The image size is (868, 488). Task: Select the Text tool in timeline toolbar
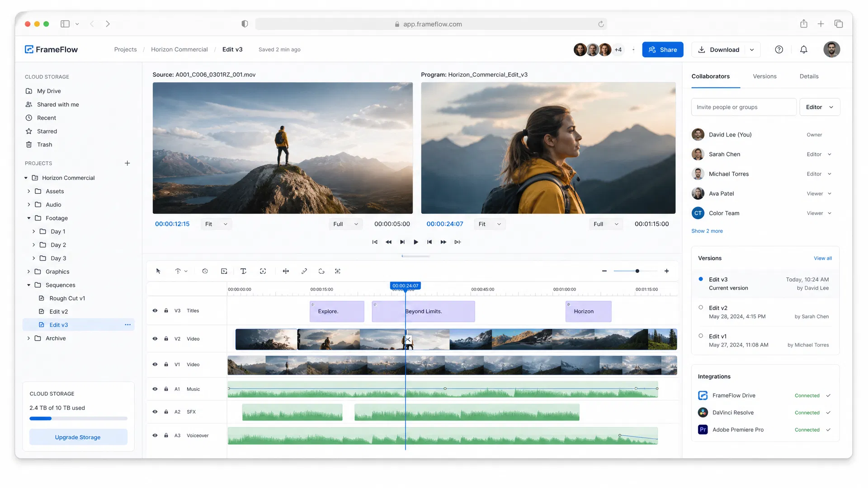[x=243, y=271]
